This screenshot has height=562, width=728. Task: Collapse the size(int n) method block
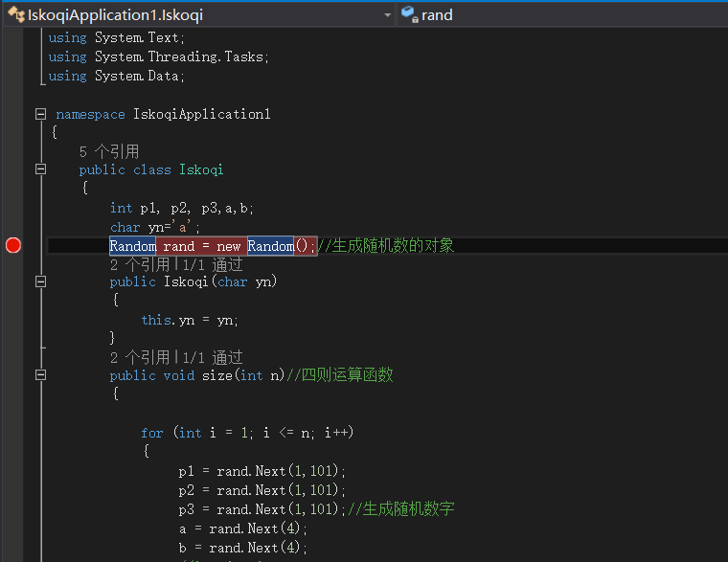click(x=41, y=374)
